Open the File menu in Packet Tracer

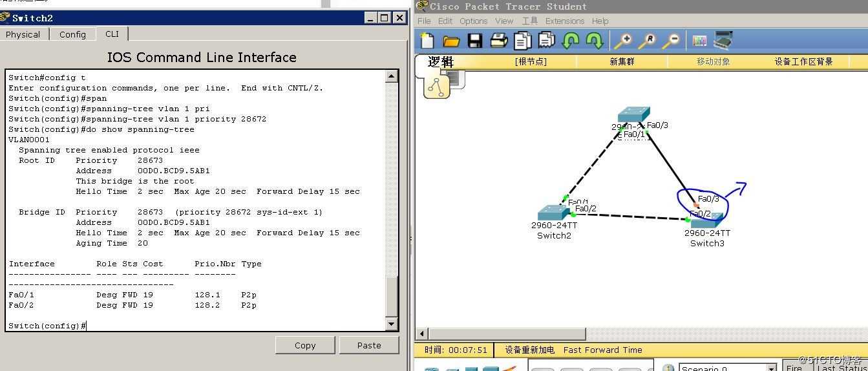[x=424, y=21]
